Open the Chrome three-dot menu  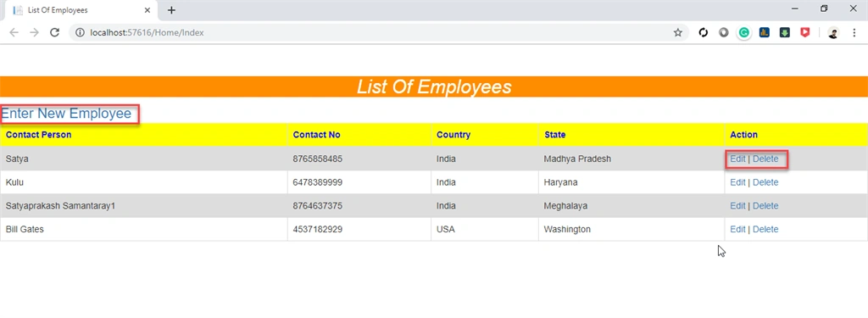tap(854, 33)
